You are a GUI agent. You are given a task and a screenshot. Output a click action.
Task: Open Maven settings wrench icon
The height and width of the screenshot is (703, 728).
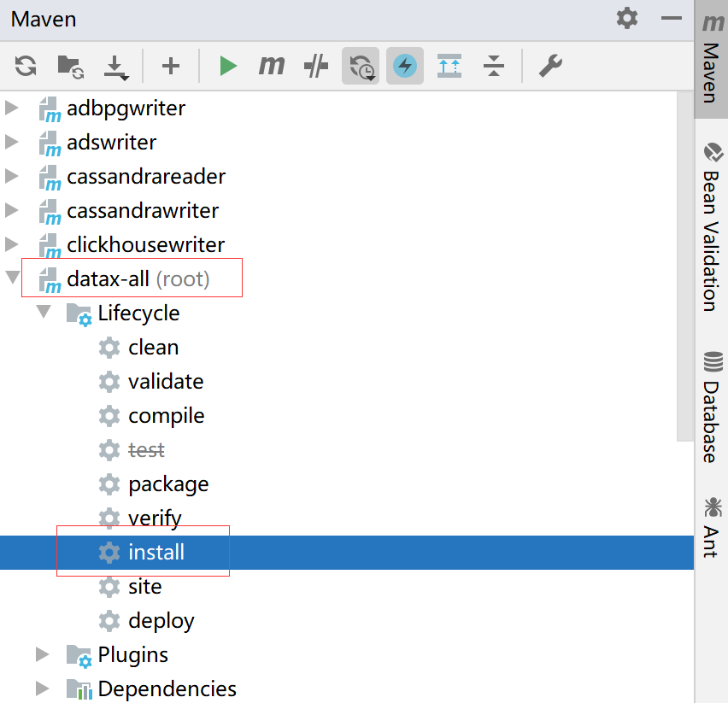(550, 66)
